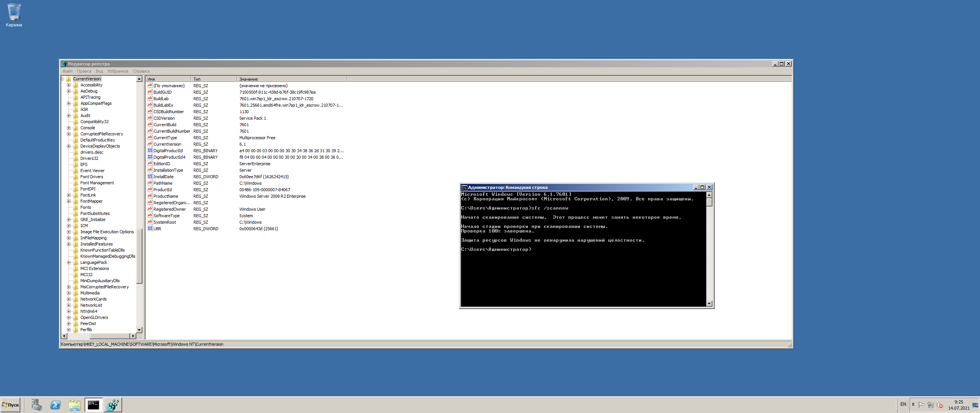The height and width of the screenshot is (413, 980).
Task: Select the Font Management key
Action: pyautogui.click(x=97, y=183)
